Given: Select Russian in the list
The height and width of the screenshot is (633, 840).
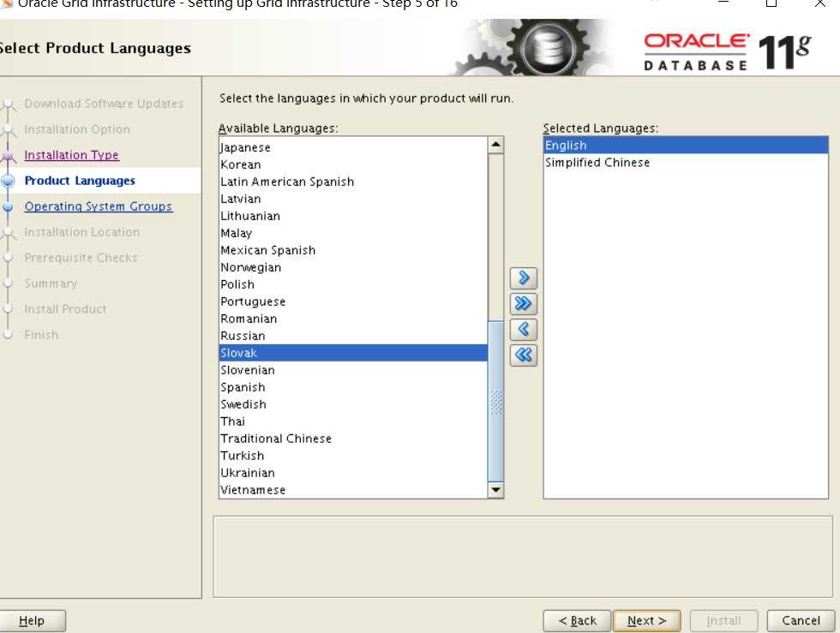Looking at the screenshot, I should (x=353, y=336).
